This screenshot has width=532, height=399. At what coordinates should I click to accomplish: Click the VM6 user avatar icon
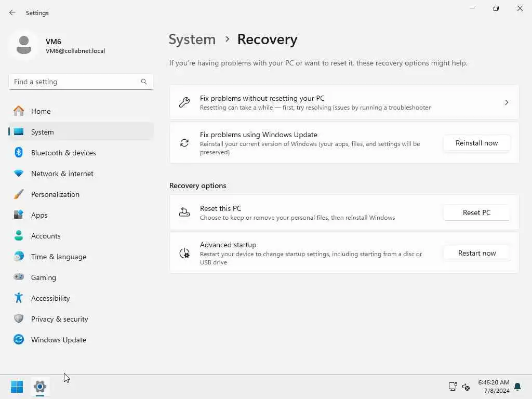24,45
